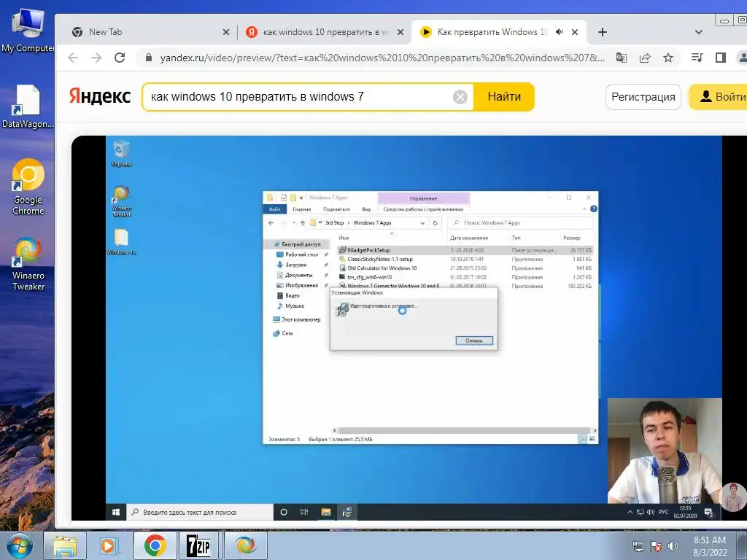Open My Computer desktop icon
Viewport: 747px width, 560px height.
pyautogui.click(x=27, y=30)
